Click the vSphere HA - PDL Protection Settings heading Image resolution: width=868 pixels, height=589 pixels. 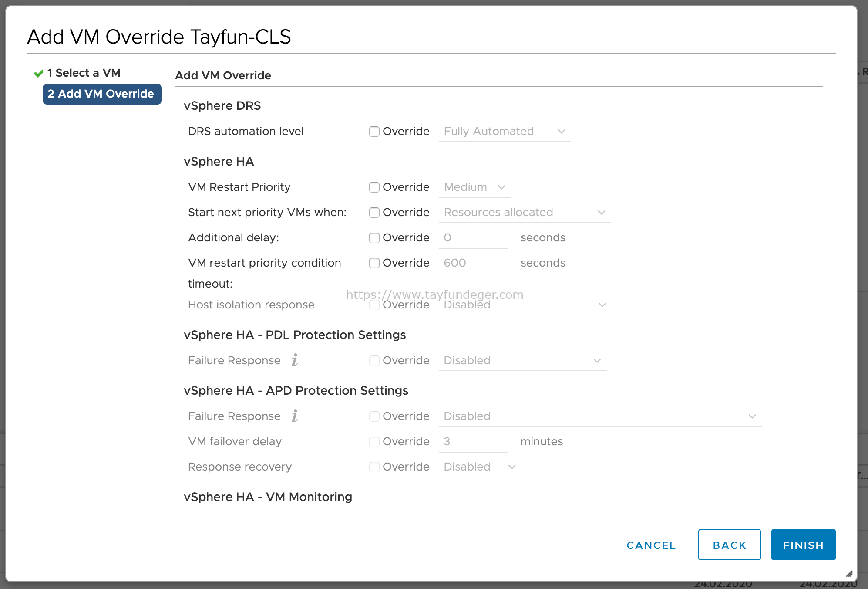pos(295,335)
